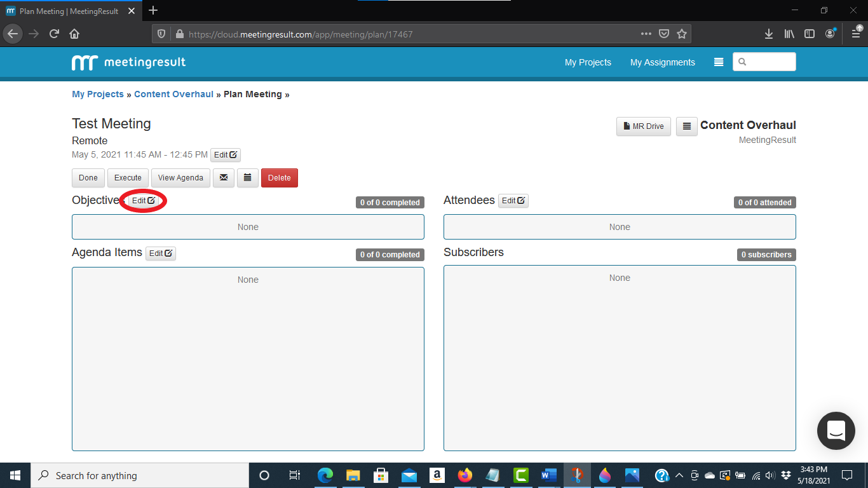Bookmark this page with star icon
Screen dimensions: 868x488
(x=682, y=34)
